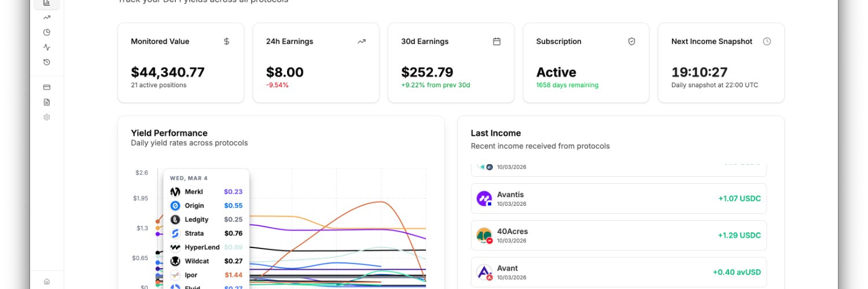
Task: Click the Strata logo in chart tooltip
Action: click(x=175, y=234)
